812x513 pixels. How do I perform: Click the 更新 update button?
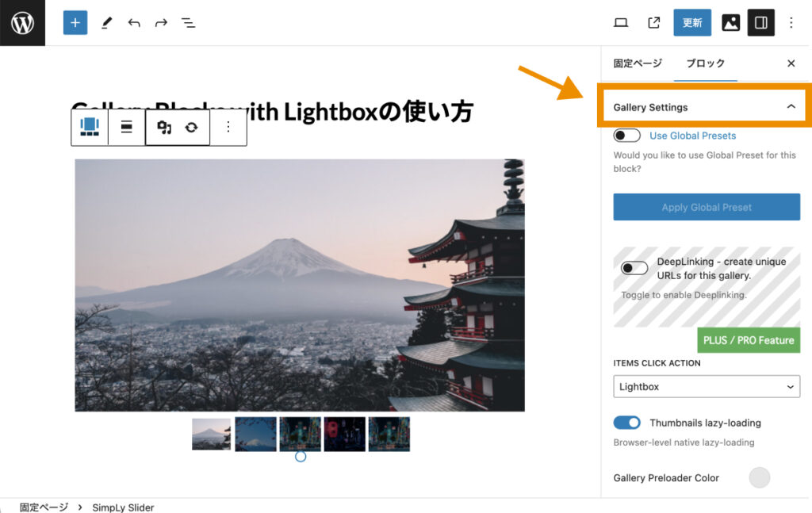point(691,22)
